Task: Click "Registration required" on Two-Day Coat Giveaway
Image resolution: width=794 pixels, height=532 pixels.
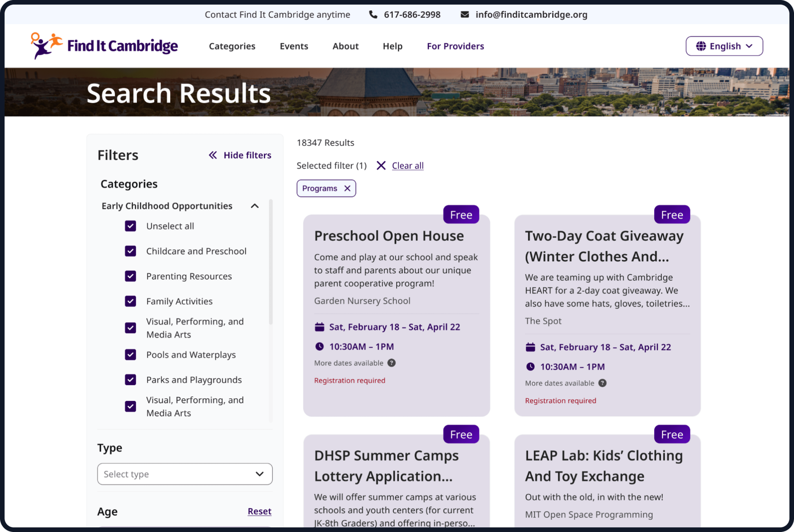Action: [560, 401]
